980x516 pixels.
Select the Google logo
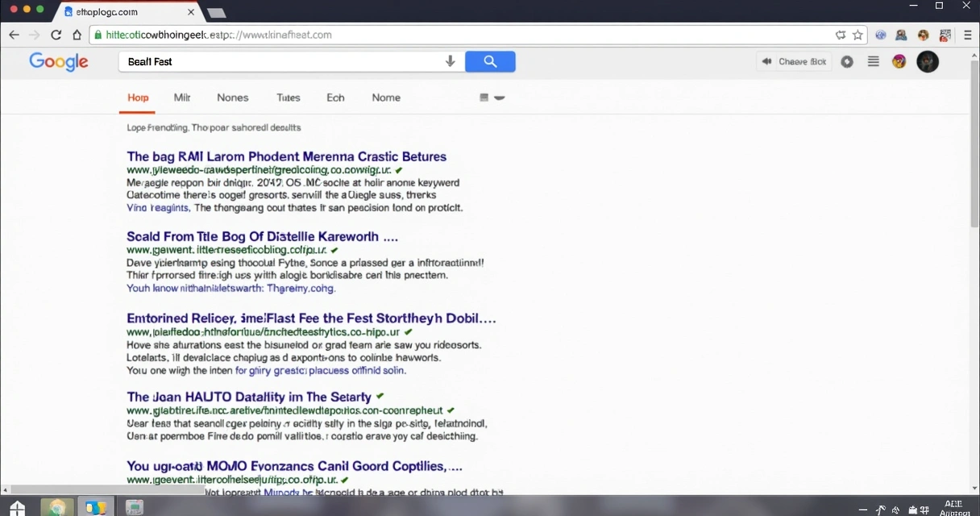click(58, 61)
